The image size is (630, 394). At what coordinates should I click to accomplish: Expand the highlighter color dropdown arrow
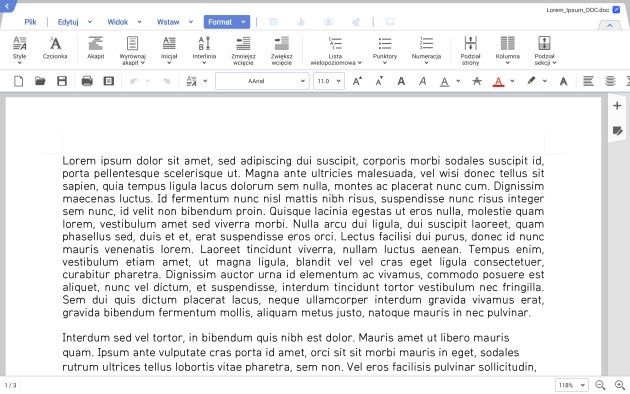[544, 81]
